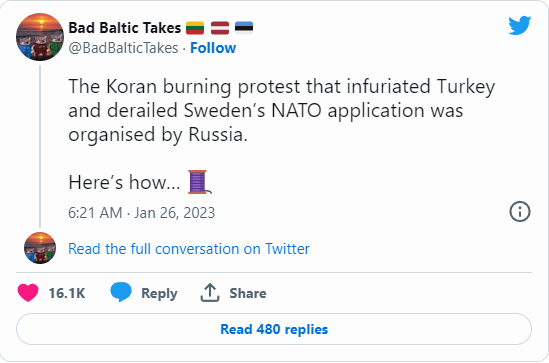Open the Bad Baltic Takes display name
The height and width of the screenshot is (363, 549).
coord(125,28)
